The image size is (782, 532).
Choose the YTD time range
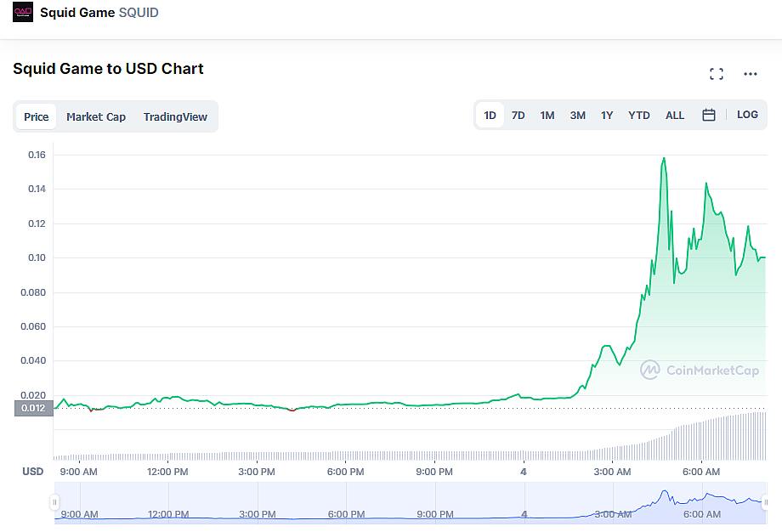639,116
